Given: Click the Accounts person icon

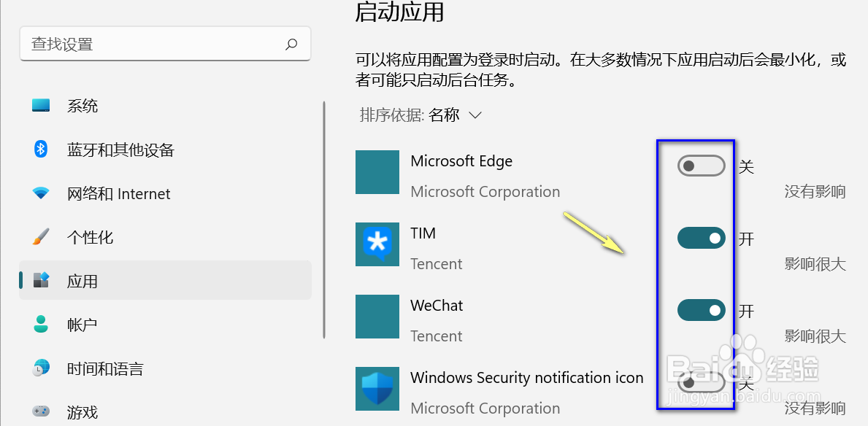Looking at the screenshot, I should click(x=41, y=324).
